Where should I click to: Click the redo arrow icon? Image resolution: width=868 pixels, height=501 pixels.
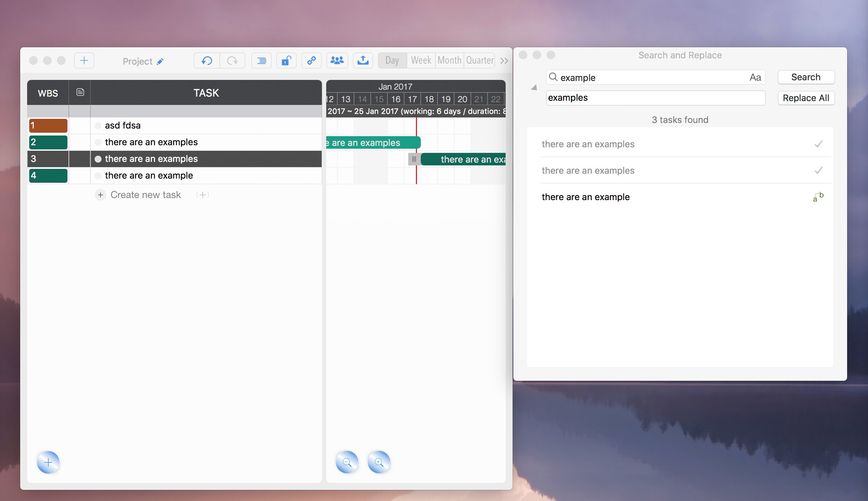coord(232,61)
